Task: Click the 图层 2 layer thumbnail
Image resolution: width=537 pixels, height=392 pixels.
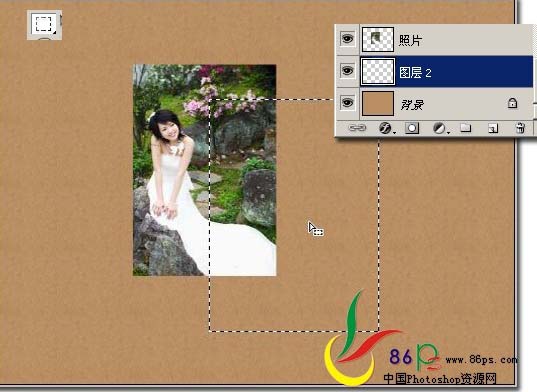Action: pos(378,71)
